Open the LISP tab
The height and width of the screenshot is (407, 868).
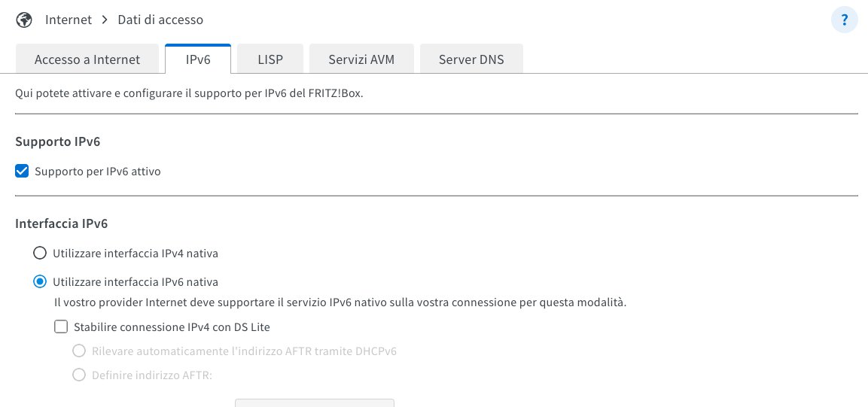(270, 59)
